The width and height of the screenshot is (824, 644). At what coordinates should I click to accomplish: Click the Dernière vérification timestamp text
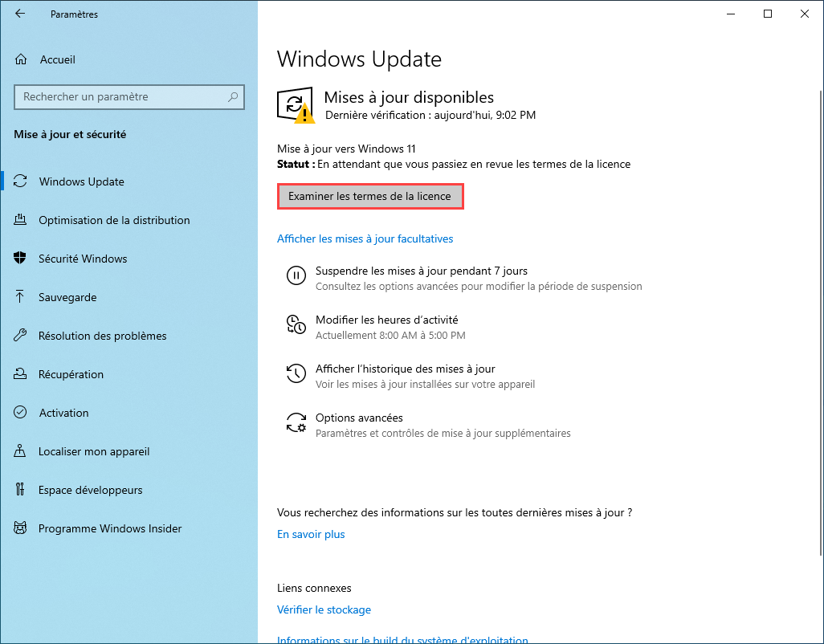[x=430, y=115]
